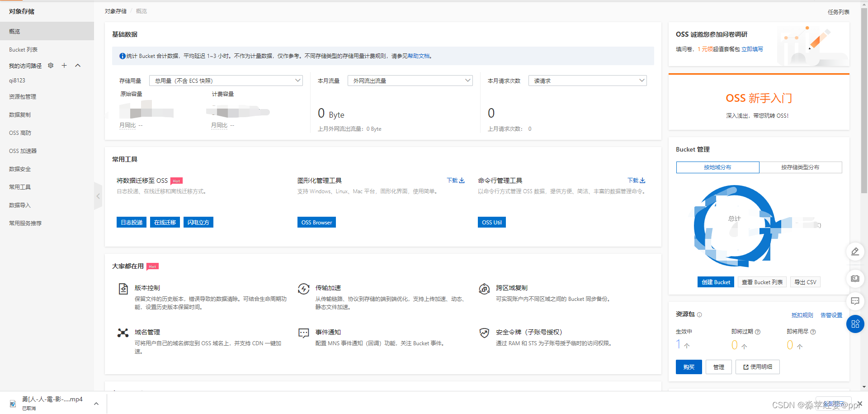Click the 闪电立方 button

[x=198, y=222]
